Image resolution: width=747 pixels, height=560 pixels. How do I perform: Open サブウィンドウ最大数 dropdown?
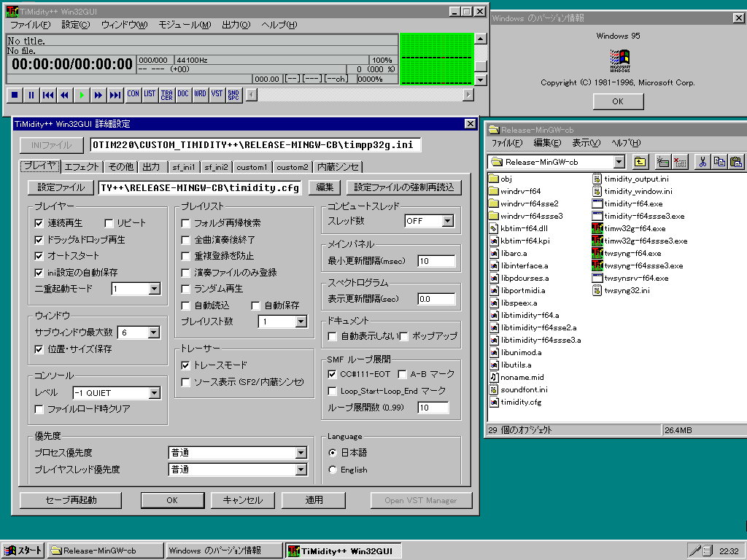[153, 332]
